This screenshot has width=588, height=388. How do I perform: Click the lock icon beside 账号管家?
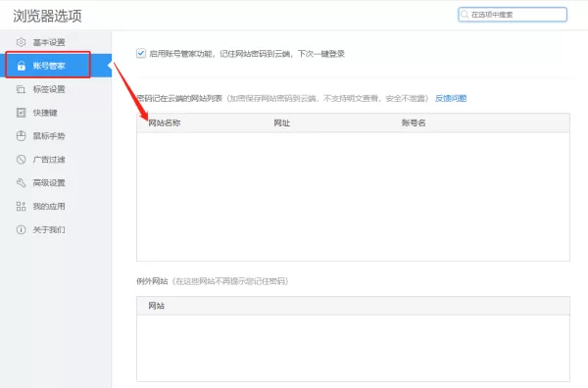tap(21, 66)
